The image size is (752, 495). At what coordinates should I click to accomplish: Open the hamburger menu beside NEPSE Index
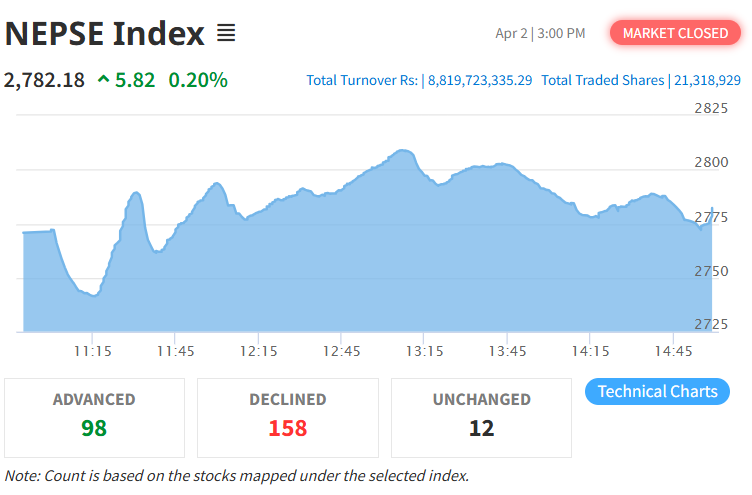226,34
